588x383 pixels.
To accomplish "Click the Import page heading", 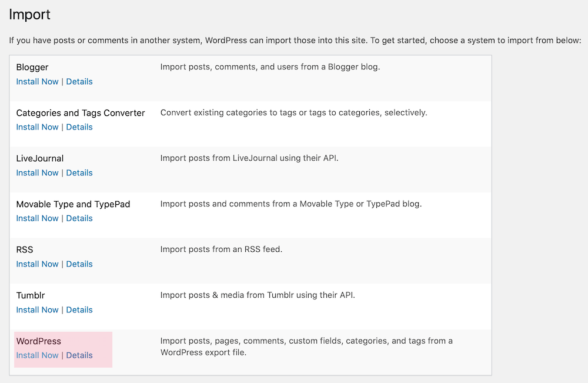I will [29, 15].
